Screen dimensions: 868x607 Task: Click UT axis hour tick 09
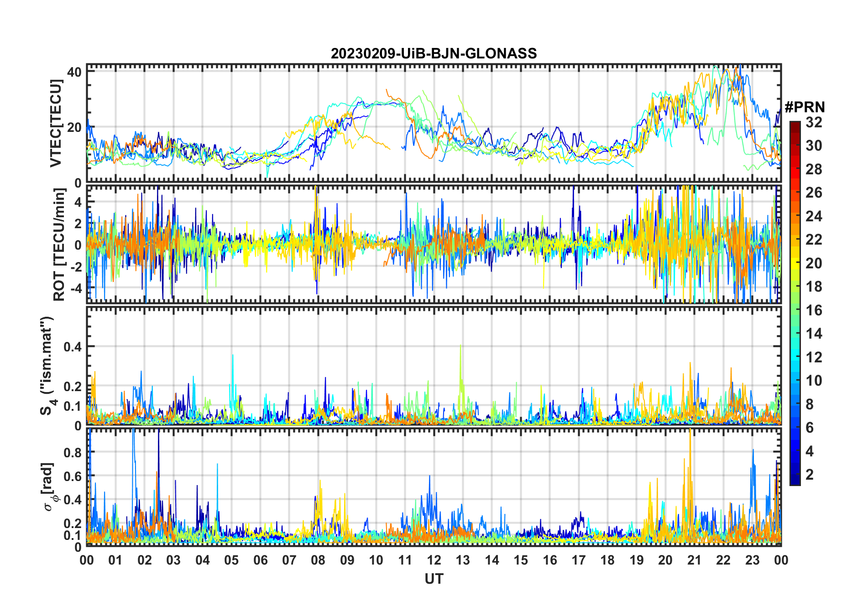347,560
